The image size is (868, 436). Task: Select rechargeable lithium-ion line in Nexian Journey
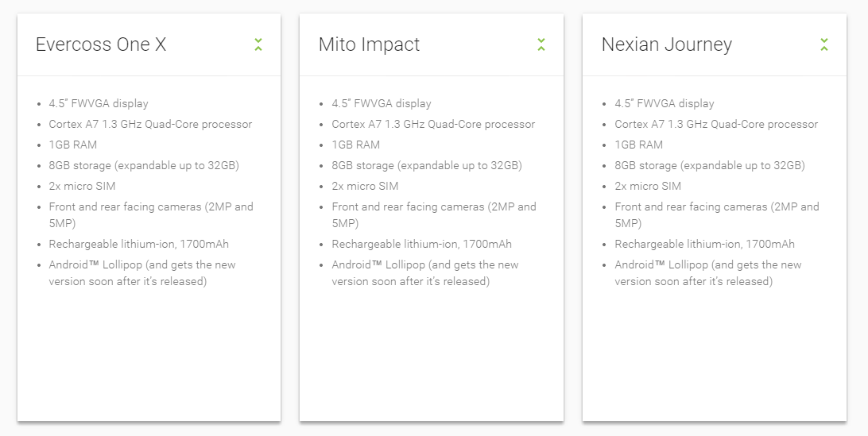point(704,244)
